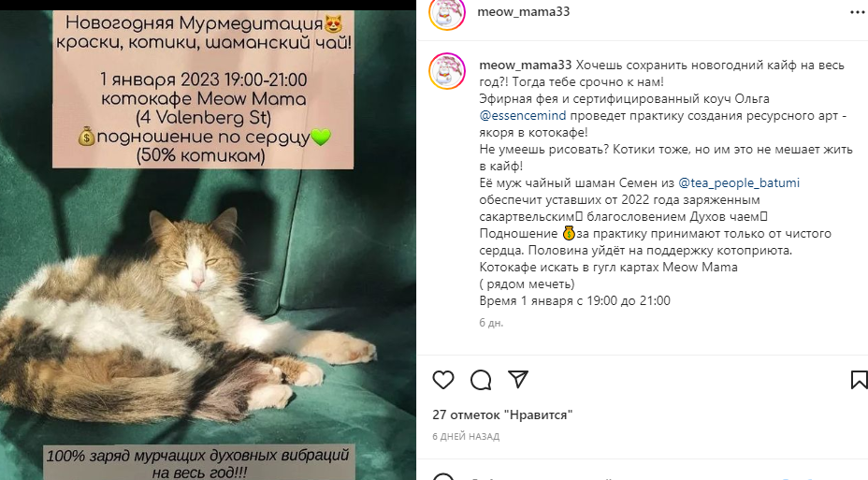Save post with bookmark icon

pyautogui.click(x=859, y=380)
